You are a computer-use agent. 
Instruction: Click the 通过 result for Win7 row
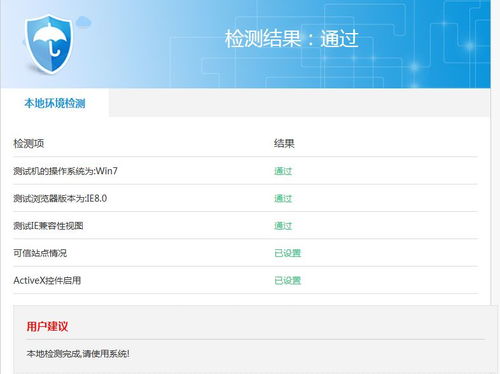[x=283, y=171]
